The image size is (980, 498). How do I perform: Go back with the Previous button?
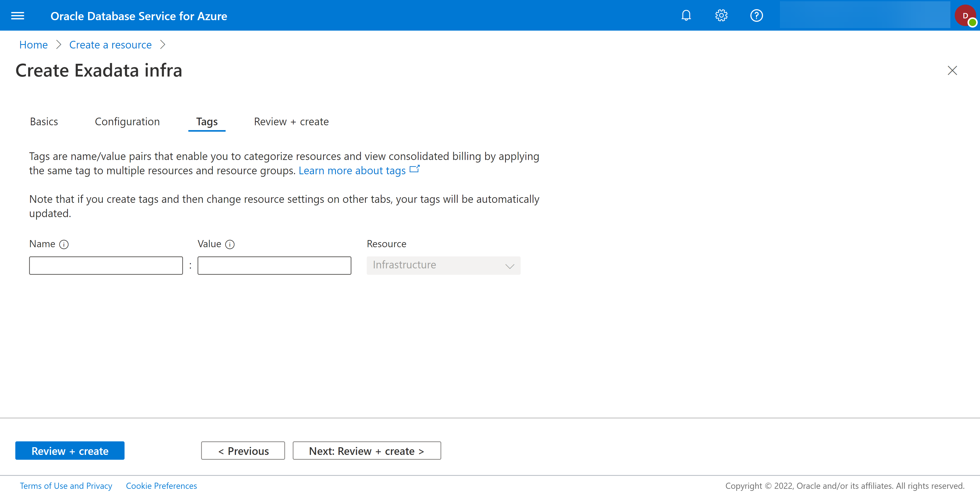click(x=243, y=451)
